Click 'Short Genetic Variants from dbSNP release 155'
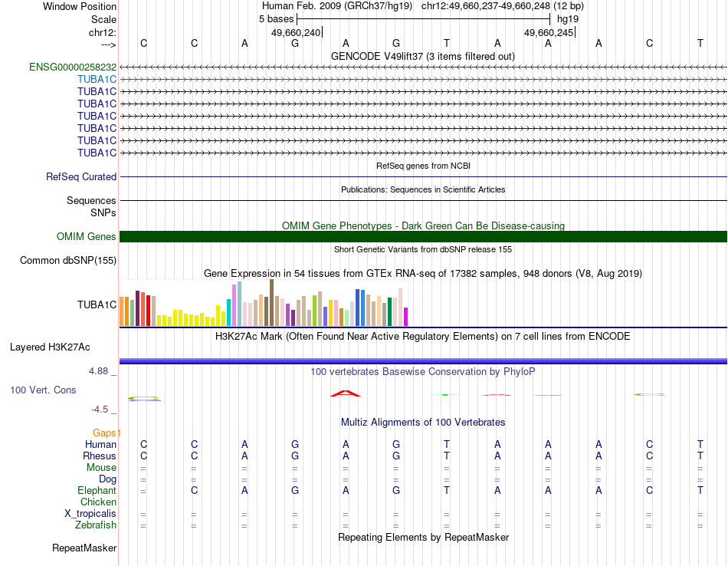 pyautogui.click(x=423, y=249)
